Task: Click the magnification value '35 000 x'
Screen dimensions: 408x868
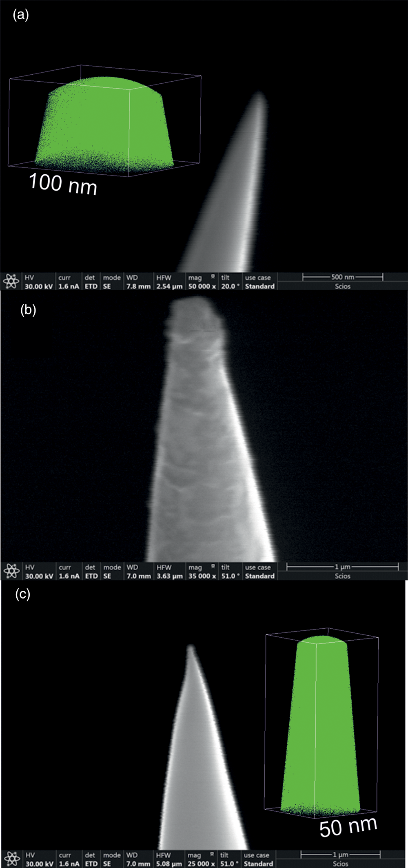Action: pyautogui.click(x=202, y=576)
